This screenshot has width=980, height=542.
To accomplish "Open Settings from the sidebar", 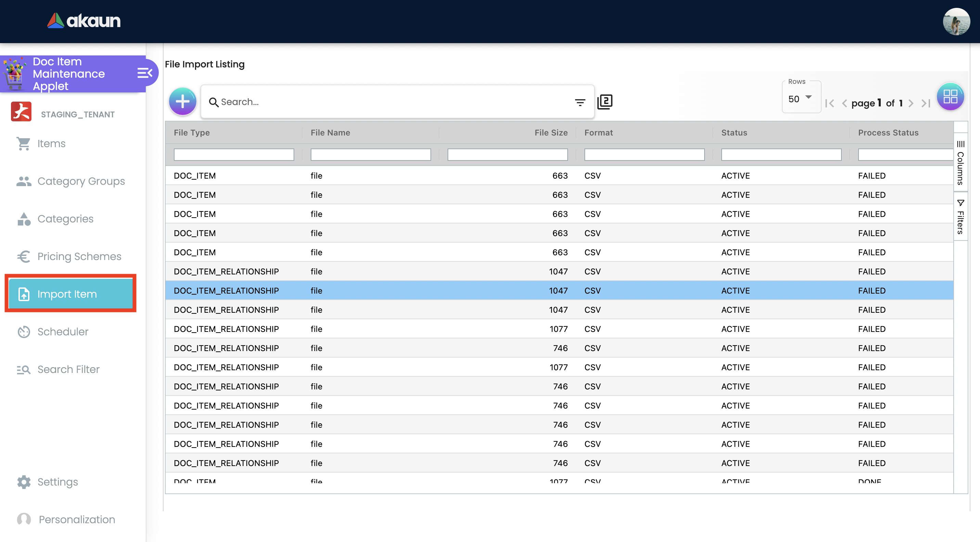I will point(57,482).
